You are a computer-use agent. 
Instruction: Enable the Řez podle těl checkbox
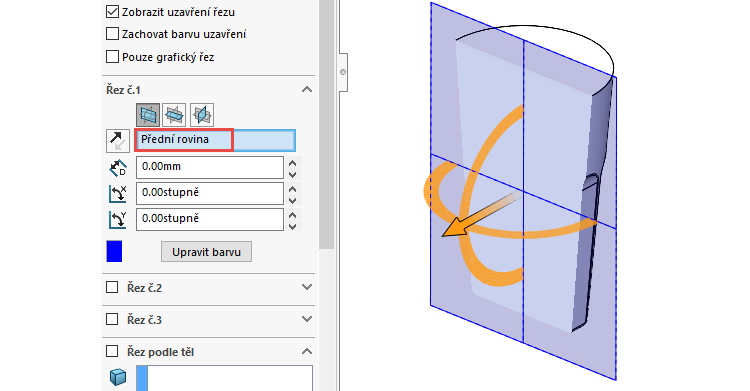[112, 352]
